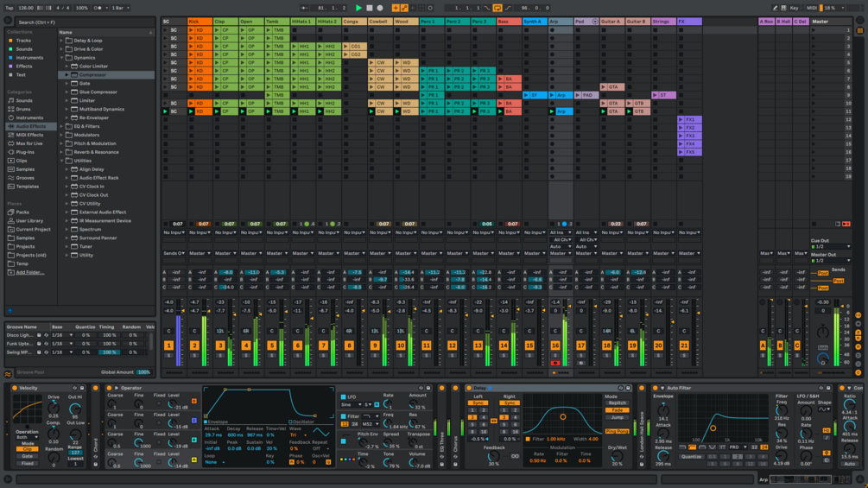The width and height of the screenshot is (868, 488).
Task: Arm the global Record button
Action: (x=380, y=8)
